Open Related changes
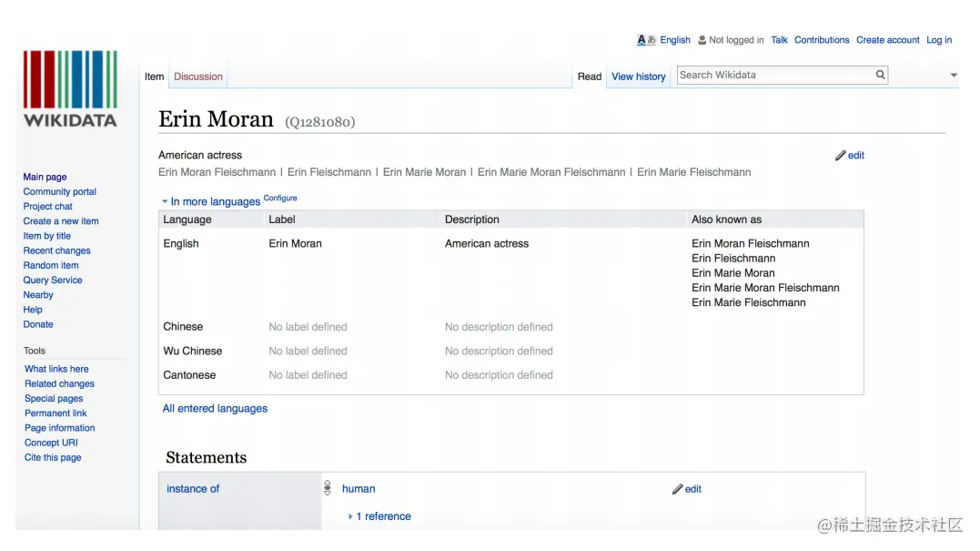 59,384
